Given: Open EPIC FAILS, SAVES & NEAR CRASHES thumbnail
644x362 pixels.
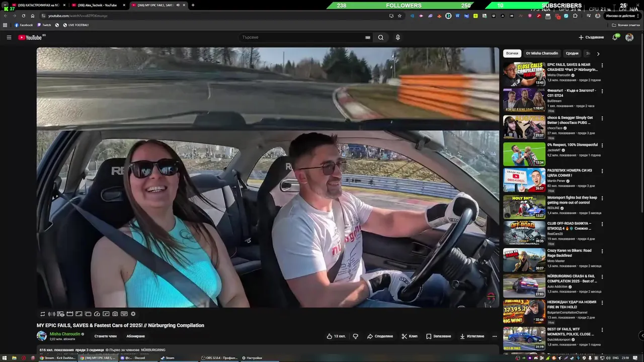Looking at the screenshot, I should pyautogui.click(x=524, y=73).
